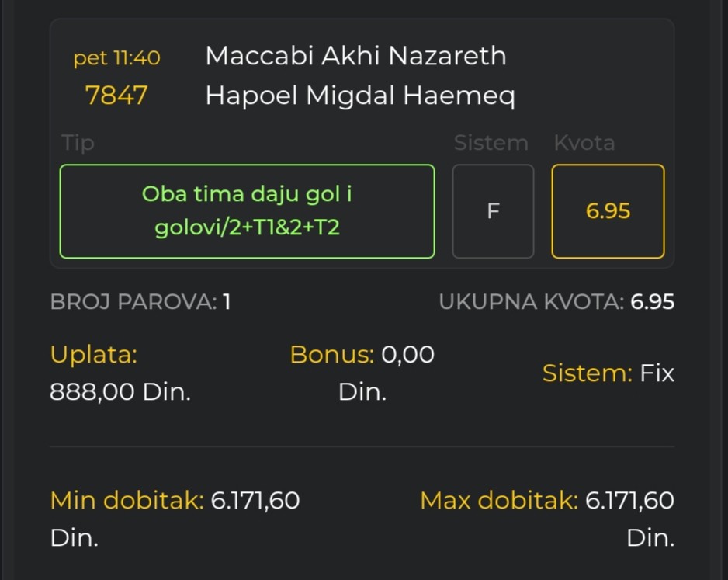Click the 'Max dobitak' amount
The width and height of the screenshot is (728, 580).
point(629,501)
